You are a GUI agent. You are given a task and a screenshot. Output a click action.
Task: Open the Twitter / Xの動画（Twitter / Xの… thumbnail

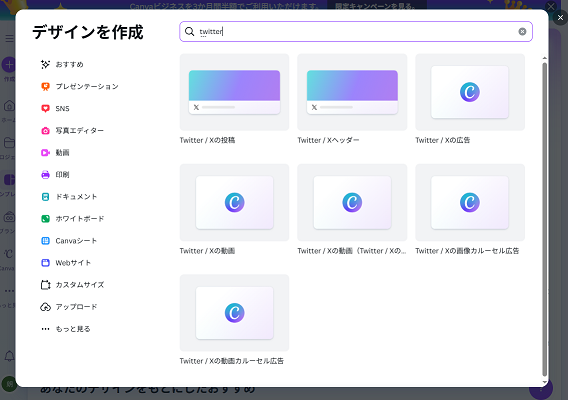[x=352, y=202]
